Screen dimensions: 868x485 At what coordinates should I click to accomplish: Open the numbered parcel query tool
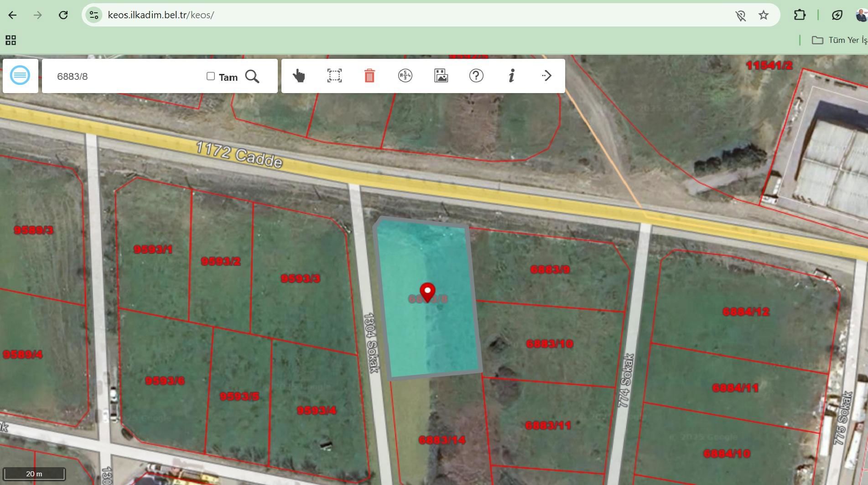click(x=405, y=76)
